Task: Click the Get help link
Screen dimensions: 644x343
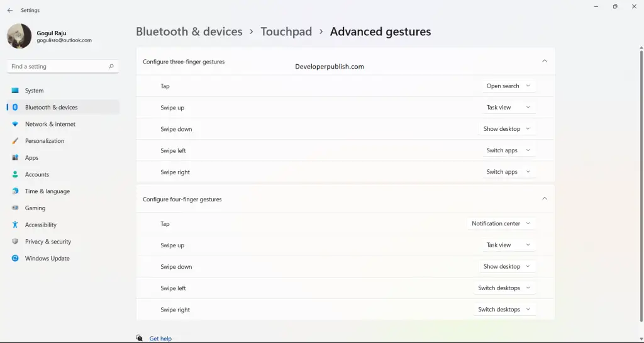Action: (160, 339)
